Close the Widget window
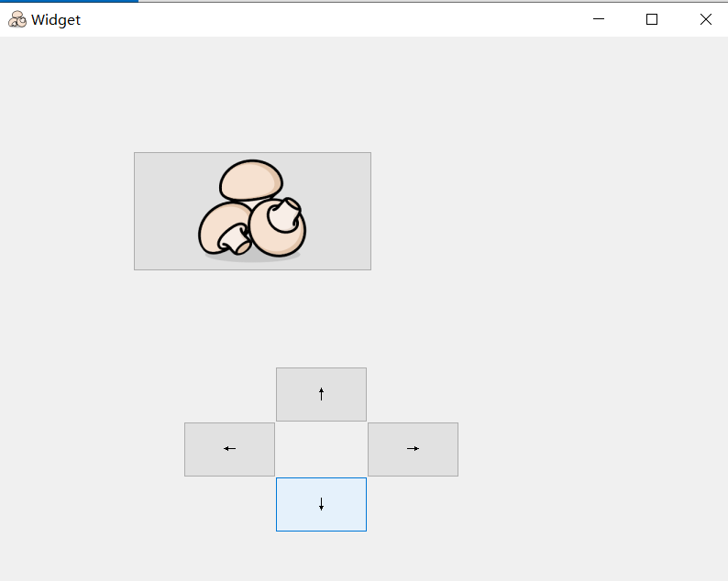This screenshot has height=581, width=728. (x=706, y=19)
